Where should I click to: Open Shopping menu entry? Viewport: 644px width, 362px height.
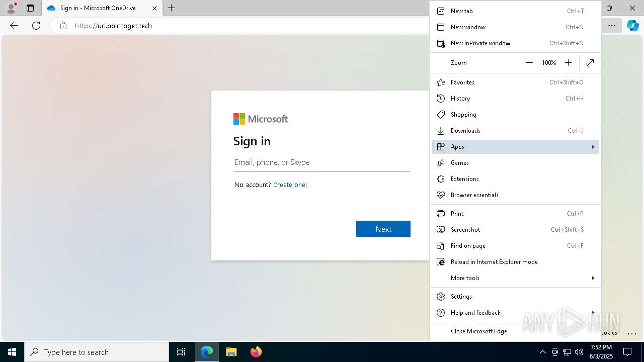[x=515, y=115]
